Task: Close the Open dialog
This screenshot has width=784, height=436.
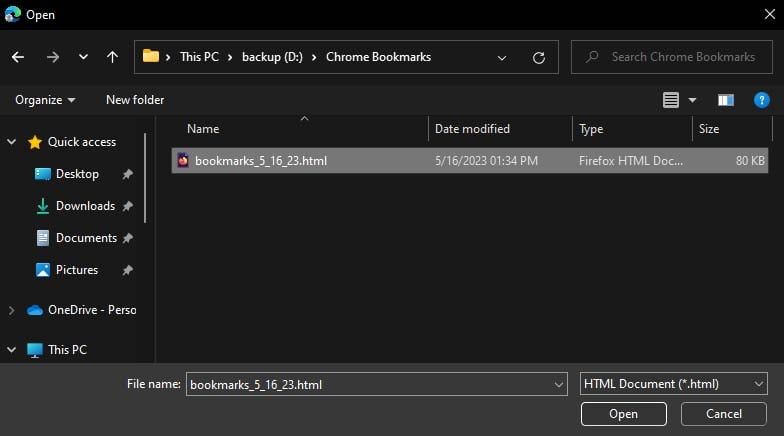Action: (770, 14)
